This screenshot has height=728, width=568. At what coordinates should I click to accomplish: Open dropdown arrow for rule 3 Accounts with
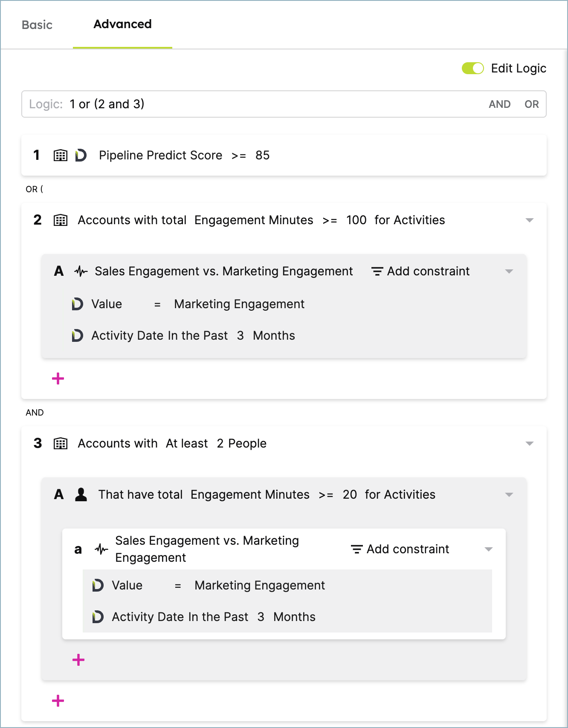[530, 443]
